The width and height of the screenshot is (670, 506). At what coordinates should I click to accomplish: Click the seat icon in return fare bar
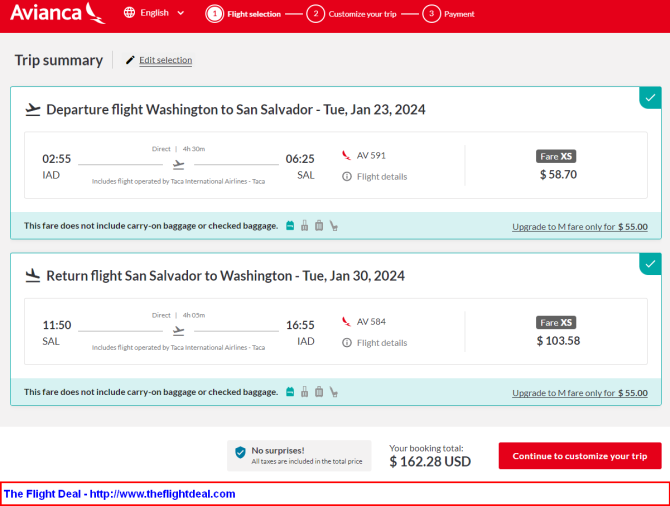tap(334, 392)
